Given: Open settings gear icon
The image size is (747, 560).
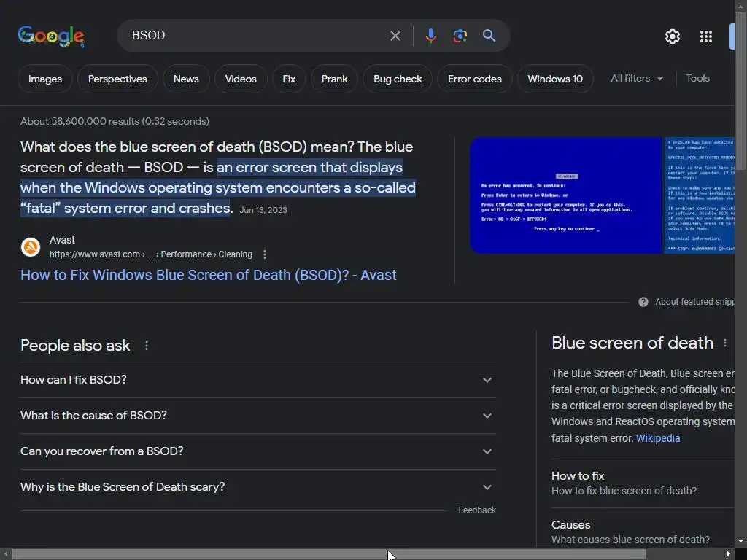Looking at the screenshot, I should (672, 36).
